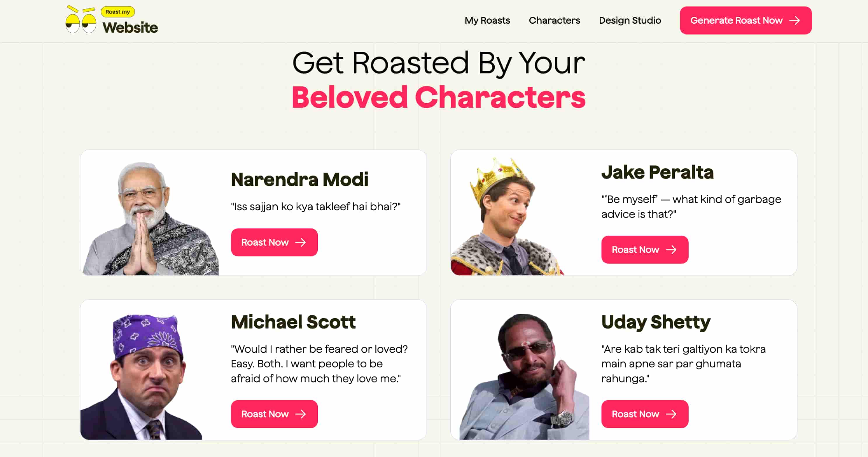Select the Uday Shetty sunglasses photo
Image resolution: width=868 pixels, height=457 pixels.
coord(524,377)
